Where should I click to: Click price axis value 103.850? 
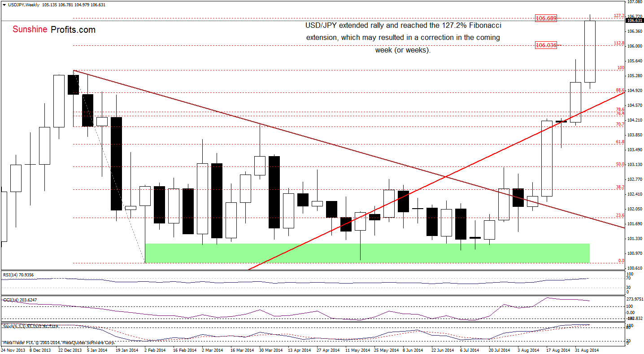coord(635,135)
